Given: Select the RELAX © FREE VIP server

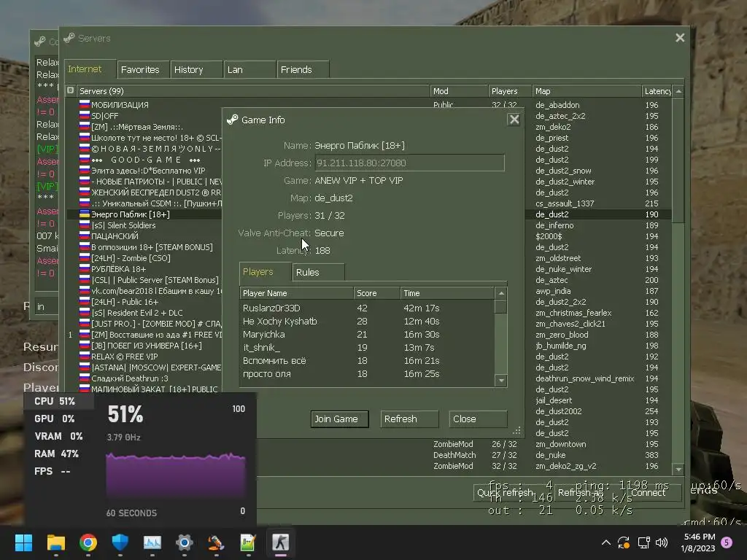Looking at the screenshot, I should [x=145, y=357].
